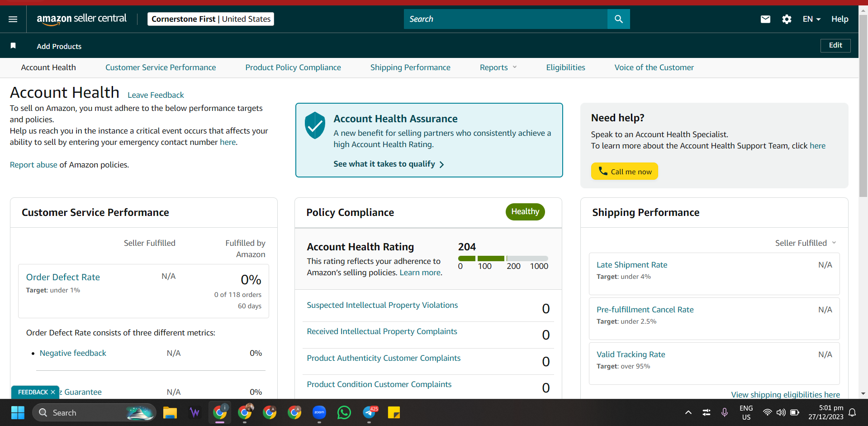
Task: Open the mail messages icon
Action: point(765,19)
